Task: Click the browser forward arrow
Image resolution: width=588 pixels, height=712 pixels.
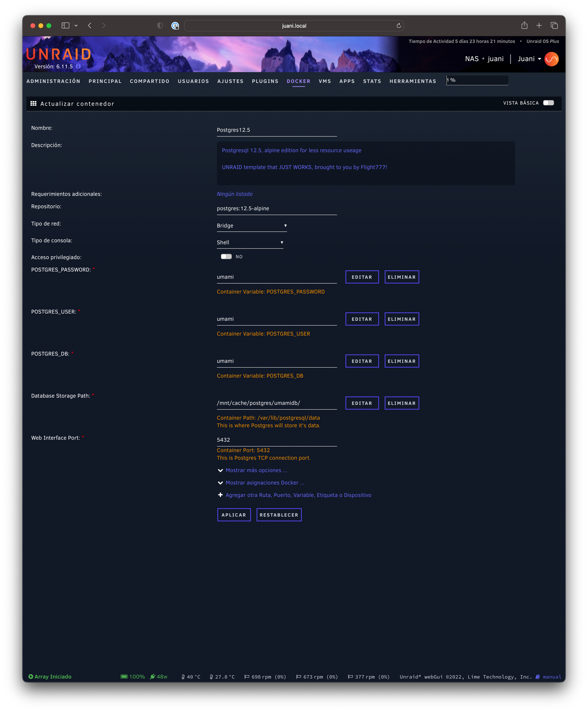Action: click(x=104, y=25)
